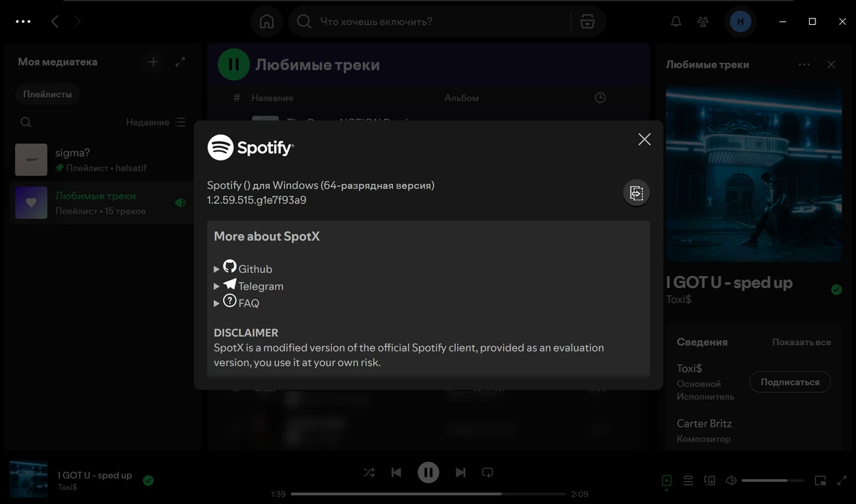Open the Недавние sort dropdown
The image size is (856, 504).
tap(156, 123)
